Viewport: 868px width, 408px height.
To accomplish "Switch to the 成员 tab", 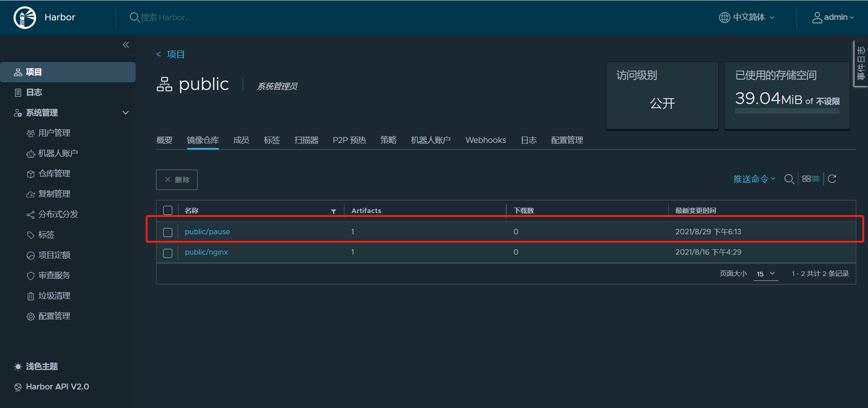I will 241,140.
